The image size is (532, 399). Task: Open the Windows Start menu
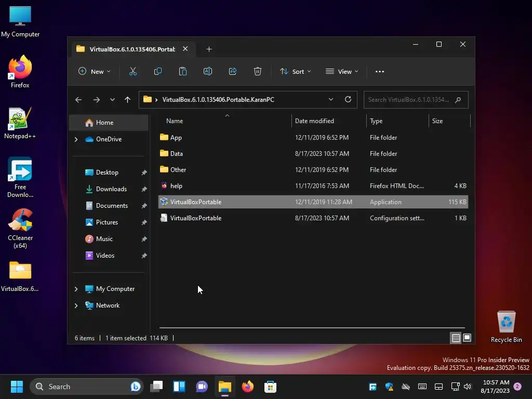17,387
